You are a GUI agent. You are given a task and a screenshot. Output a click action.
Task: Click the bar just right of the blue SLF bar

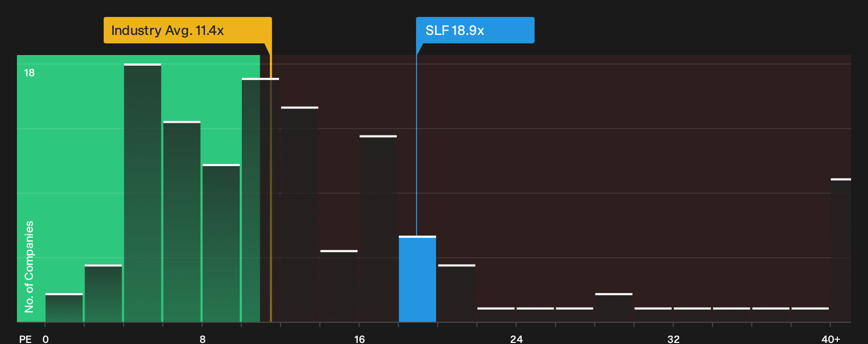coord(457,293)
